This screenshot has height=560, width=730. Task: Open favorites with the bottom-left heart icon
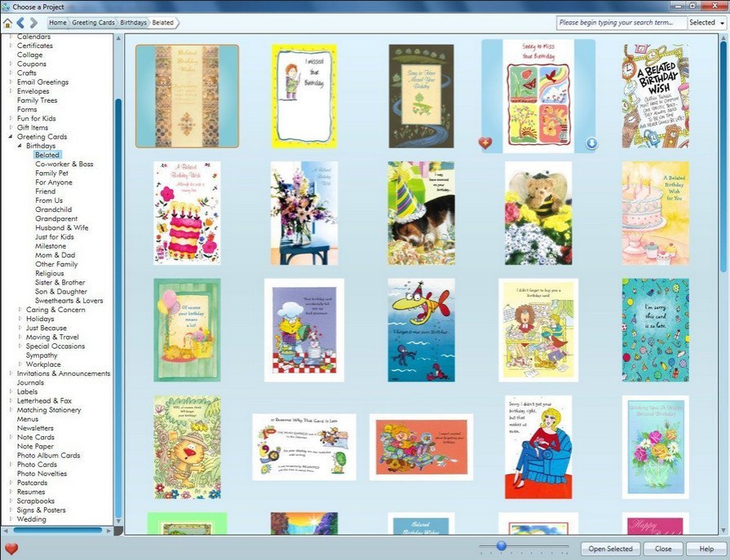11,549
